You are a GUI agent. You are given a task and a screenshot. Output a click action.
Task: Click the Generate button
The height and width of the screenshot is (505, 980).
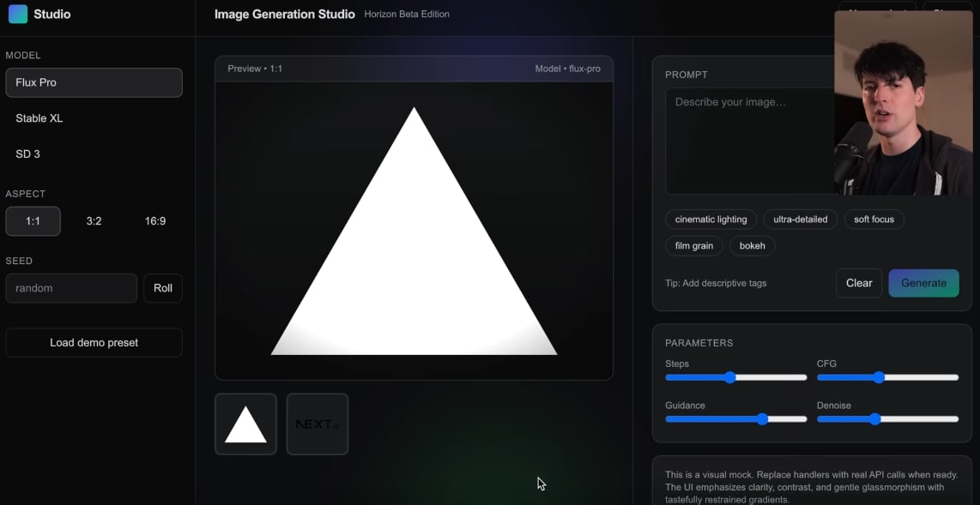[923, 283]
